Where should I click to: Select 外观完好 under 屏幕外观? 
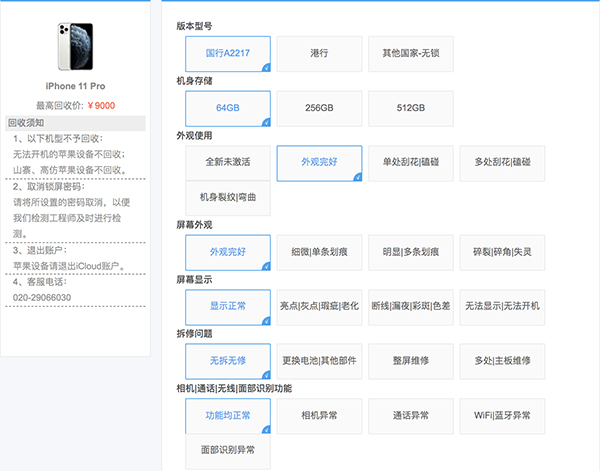(228, 253)
